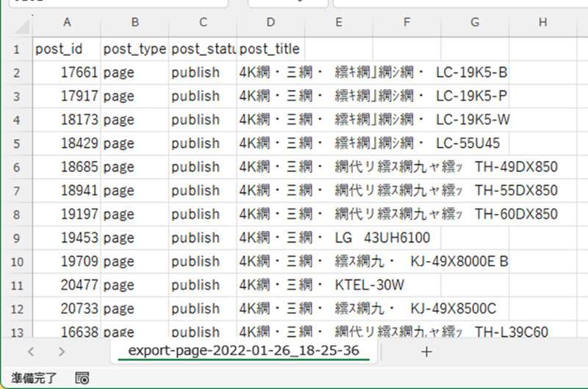Select row 9 header
The height and width of the screenshot is (389, 588).
(x=16, y=238)
